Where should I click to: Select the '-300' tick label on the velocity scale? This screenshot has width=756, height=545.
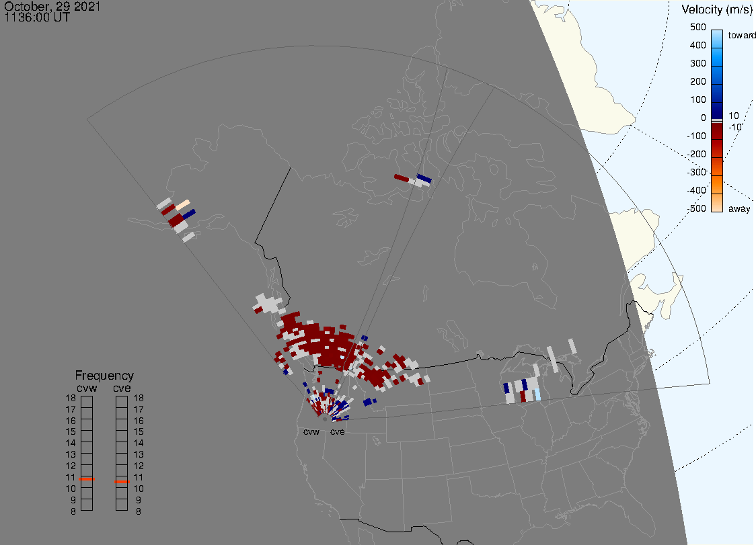pyautogui.click(x=696, y=173)
